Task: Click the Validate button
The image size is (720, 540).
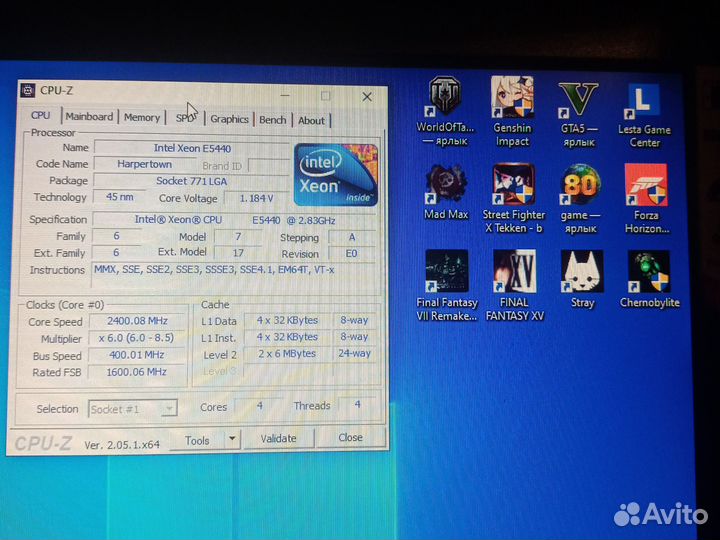Action: [278, 438]
